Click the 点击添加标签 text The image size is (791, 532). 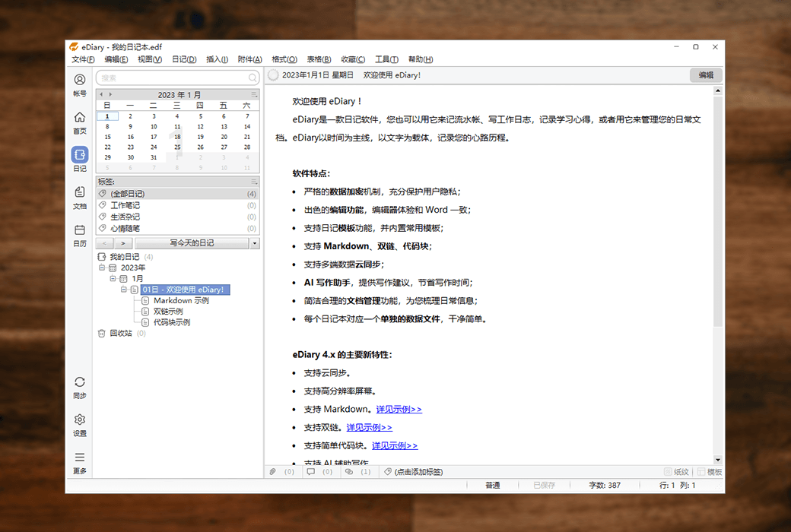[419, 472]
